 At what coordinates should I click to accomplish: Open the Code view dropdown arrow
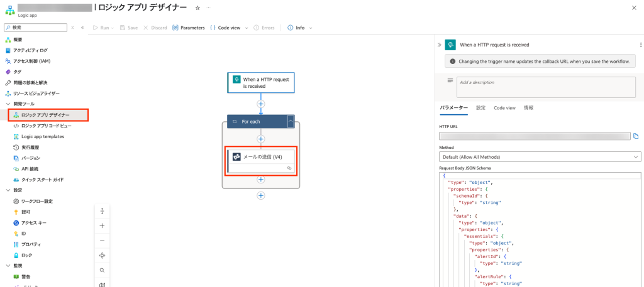(247, 28)
